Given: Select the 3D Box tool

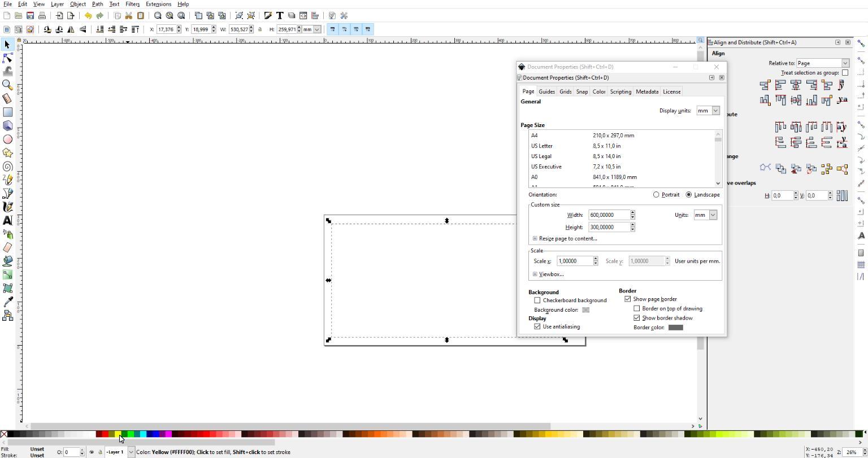Looking at the screenshot, I should point(7,125).
